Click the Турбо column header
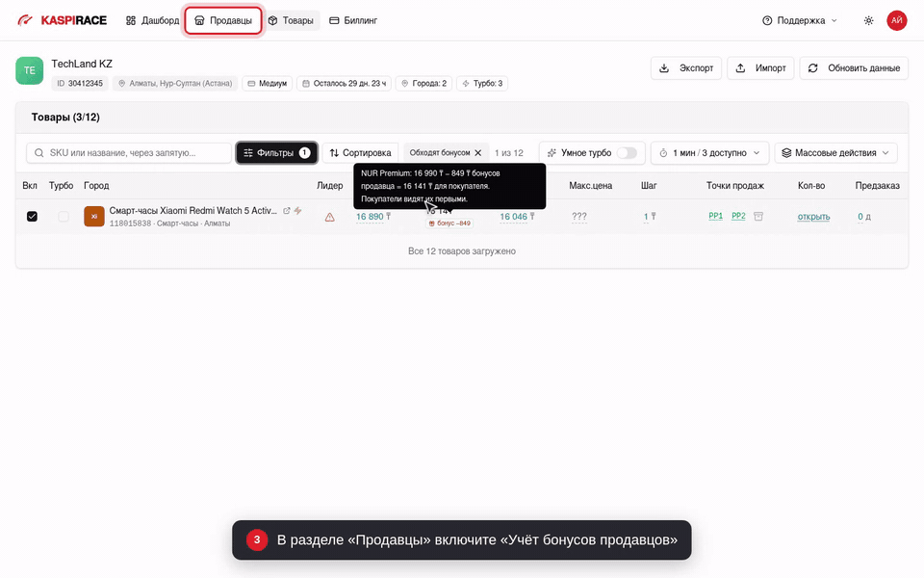 coord(61,185)
